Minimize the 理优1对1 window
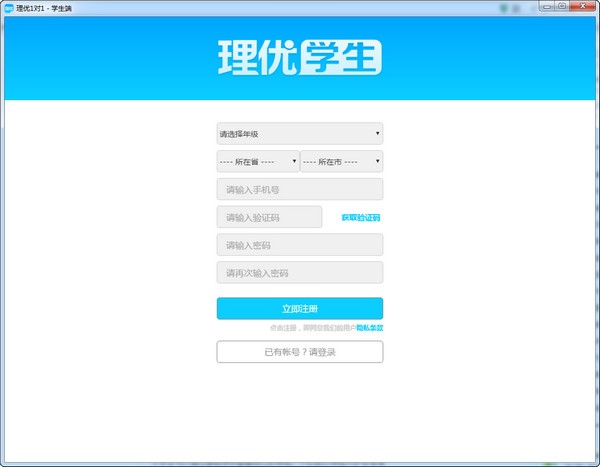The width and height of the screenshot is (600, 467). (546, 6)
